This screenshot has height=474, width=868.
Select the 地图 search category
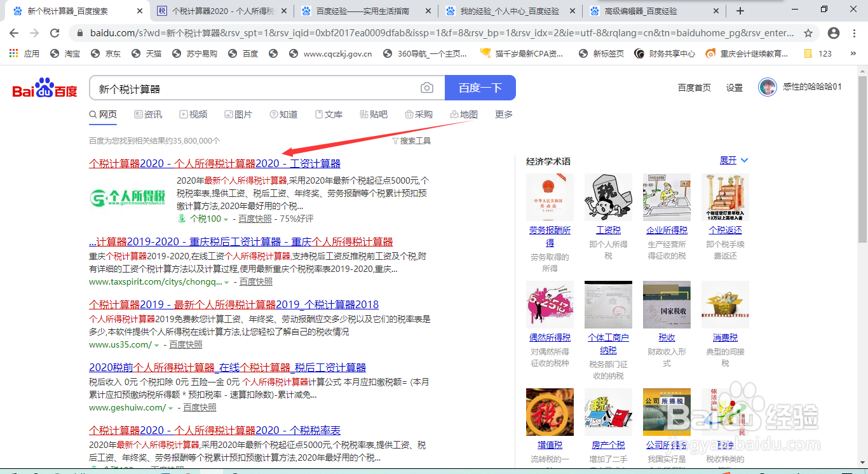click(x=464, y=114)
